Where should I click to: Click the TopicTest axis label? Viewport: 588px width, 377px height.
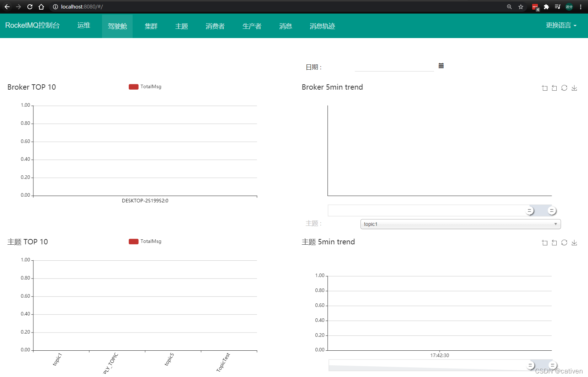pyautogui.click(x=223, y=362)
